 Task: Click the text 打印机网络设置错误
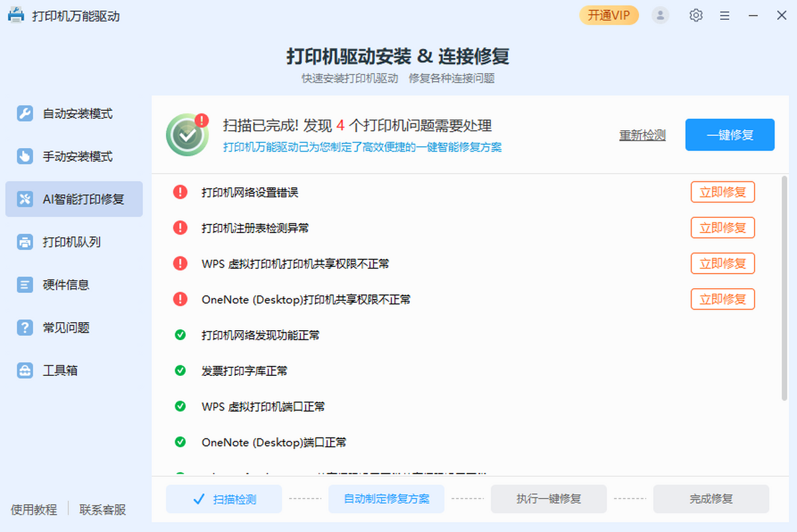pos(250,192)
